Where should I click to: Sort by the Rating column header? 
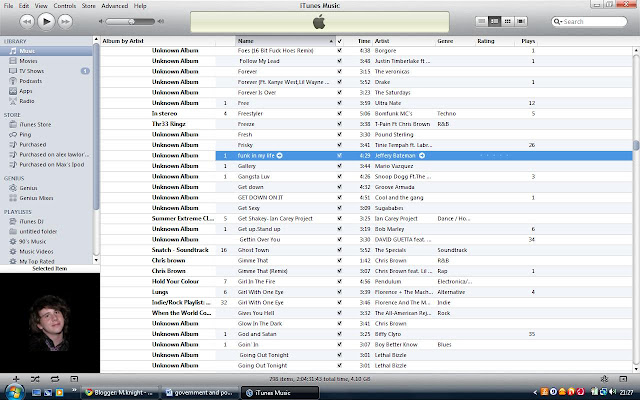tap(494, 41)
